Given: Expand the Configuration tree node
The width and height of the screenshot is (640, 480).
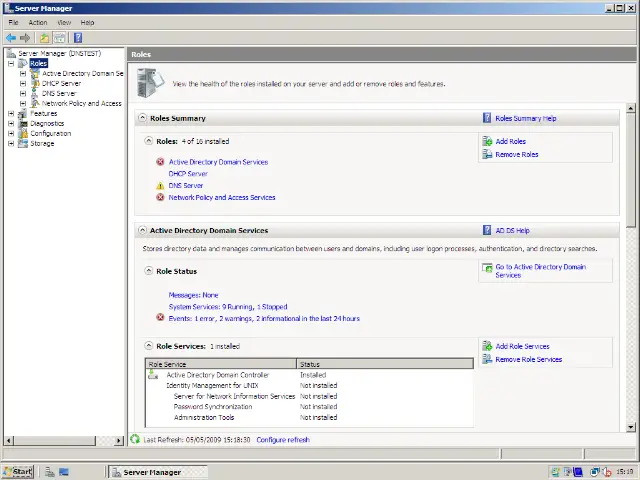Looking at the screenshot, I should pyautogui.click(x=11, y=133).
